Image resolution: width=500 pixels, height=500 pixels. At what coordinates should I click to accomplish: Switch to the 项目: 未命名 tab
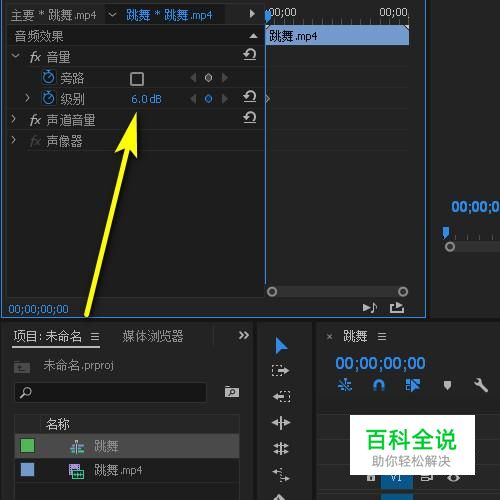point(48,336)
